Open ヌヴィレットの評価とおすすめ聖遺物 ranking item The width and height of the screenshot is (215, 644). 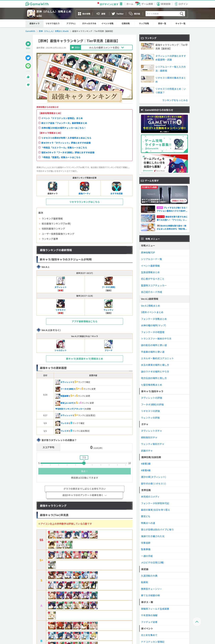164,58
